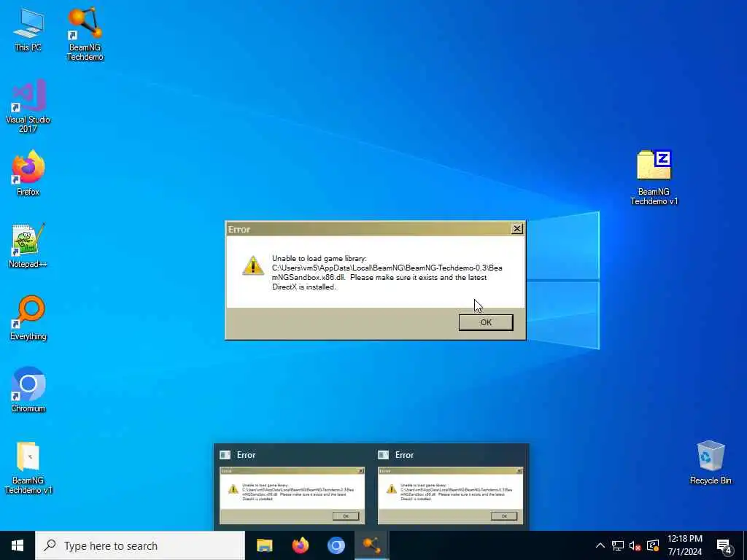Image resolution: width=747 pixels, height=560 pixels.
Task: Select Firefox desktop shortcut
Action: [x=28, y=173]
